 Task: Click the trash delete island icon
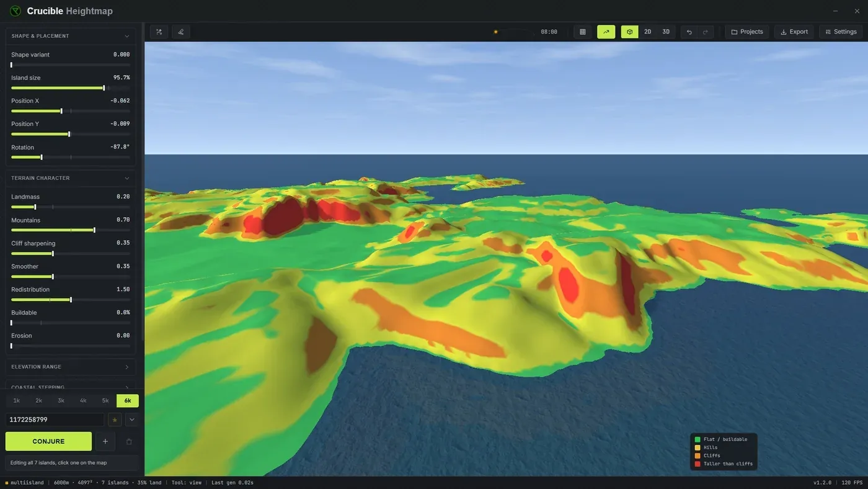[x=129, y=442]
